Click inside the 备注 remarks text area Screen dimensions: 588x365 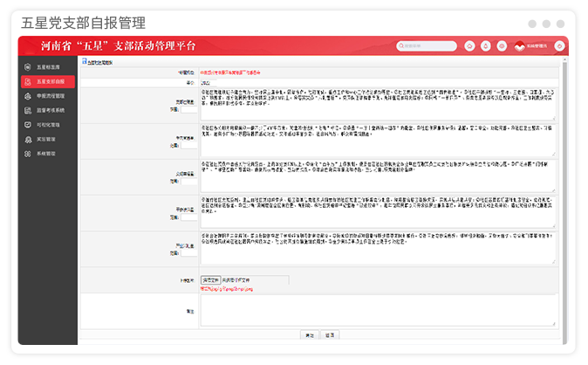click(375, 309)
